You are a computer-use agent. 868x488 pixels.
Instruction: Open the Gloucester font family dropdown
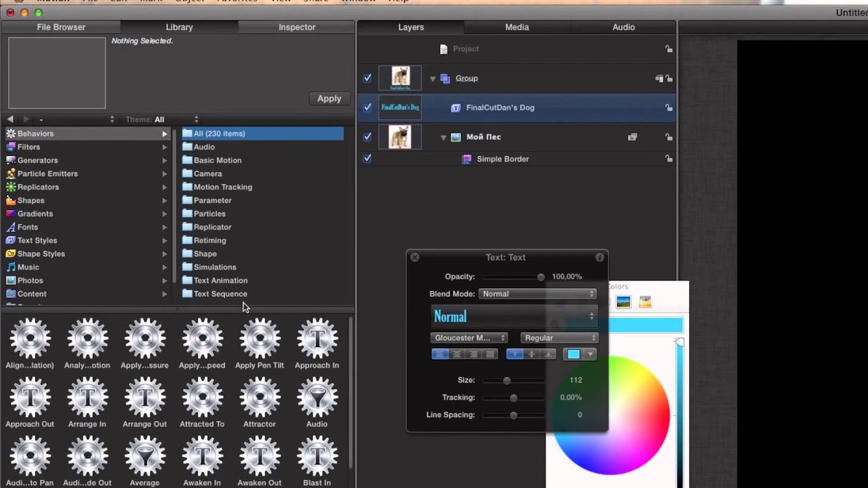pos(469,338)
